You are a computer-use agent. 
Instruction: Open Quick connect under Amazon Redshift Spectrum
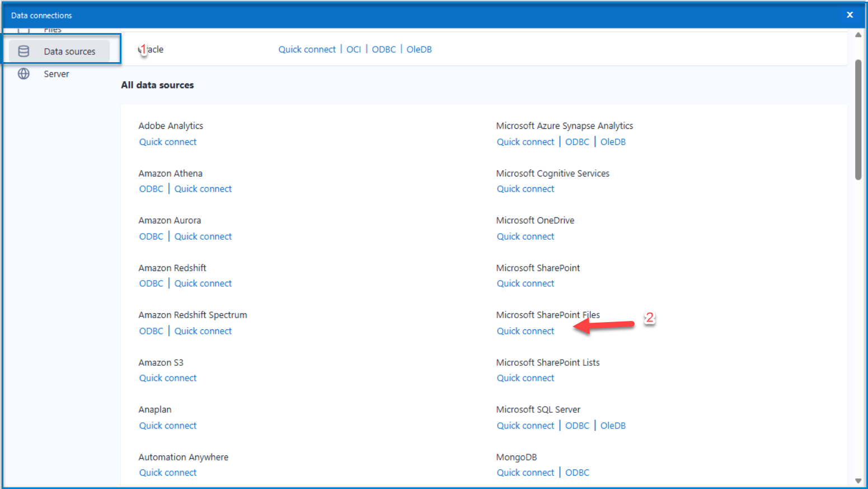click(x=203, y=331)
